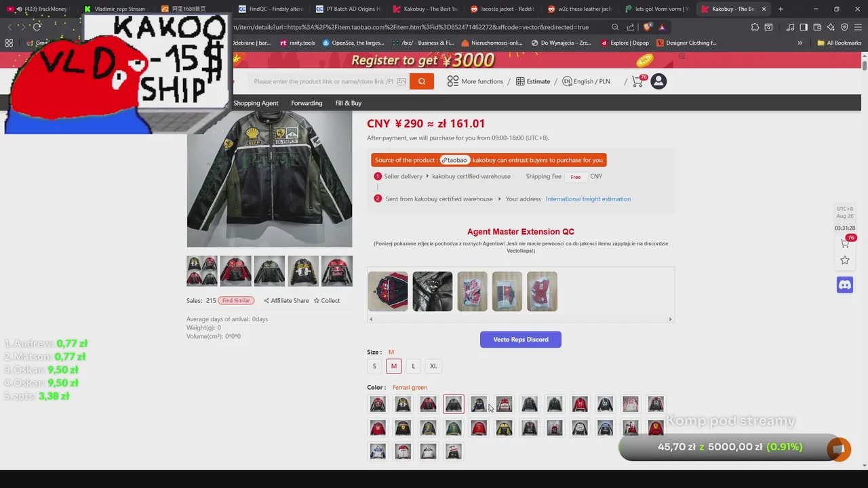Open the Explore | Depop bookmark
The width and height of the screenshot is (868, 488).
tap(625, 43)
